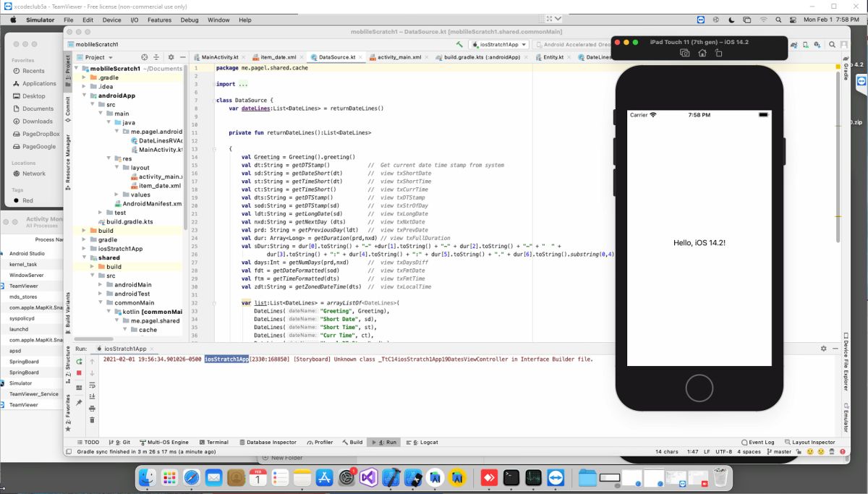This screenshot has width=868, height=494.
Task: Click the select opened file target icon
Action: pyautogui.click(x=145, y=57)
